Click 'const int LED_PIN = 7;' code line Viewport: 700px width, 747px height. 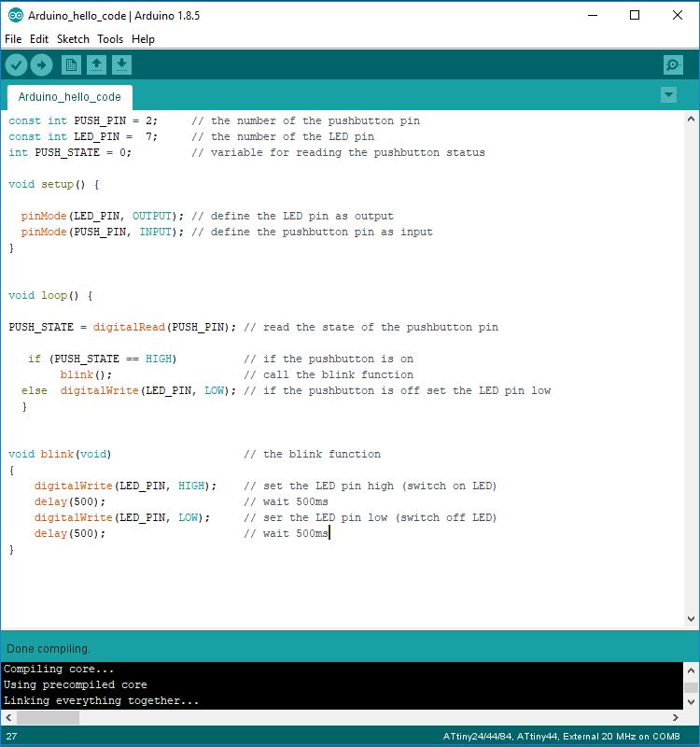tap(83, 136)
